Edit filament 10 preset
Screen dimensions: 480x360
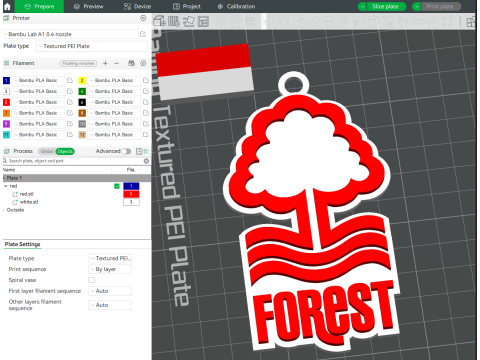[146, 124]
